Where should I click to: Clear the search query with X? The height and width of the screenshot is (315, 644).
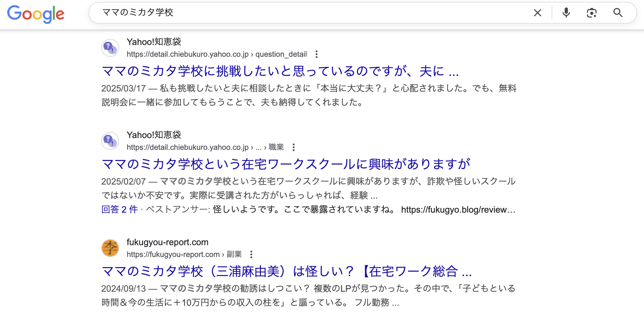click(537, 13)
